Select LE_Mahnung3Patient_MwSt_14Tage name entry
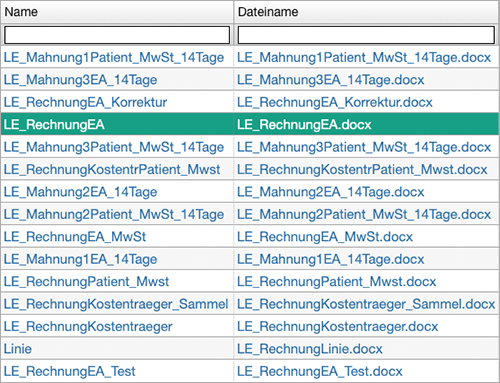 pos(114,147)
